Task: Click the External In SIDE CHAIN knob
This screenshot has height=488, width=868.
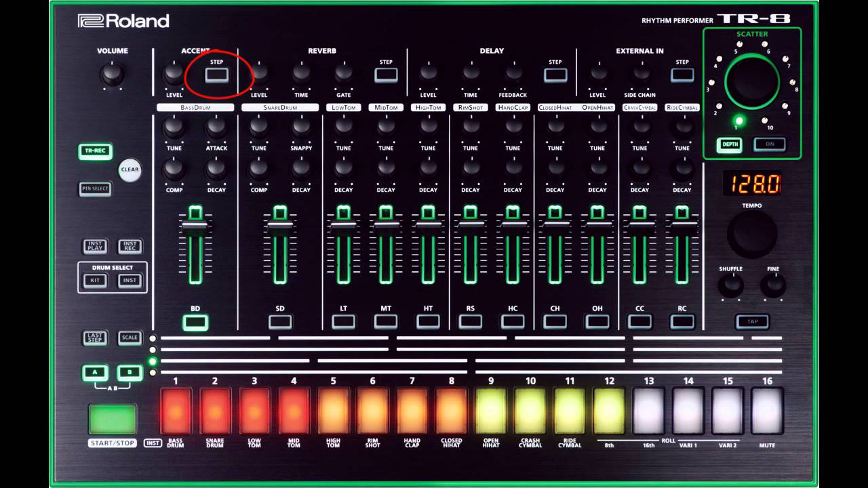Action: tap(639, 73)
